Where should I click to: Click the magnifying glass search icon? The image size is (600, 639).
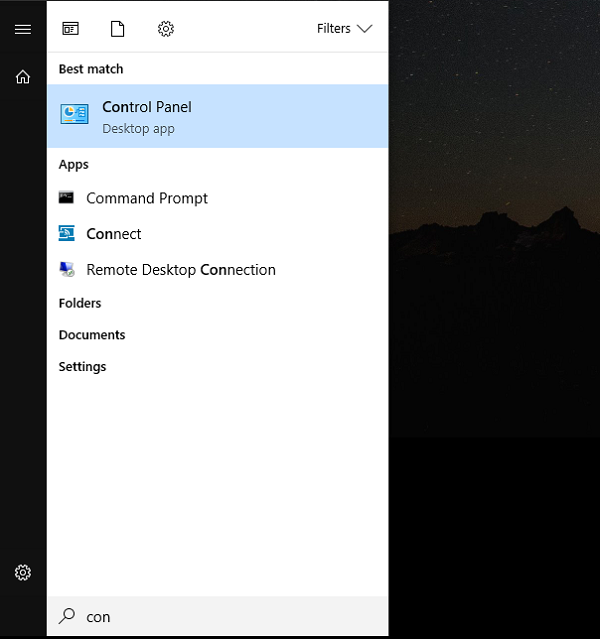67,617
